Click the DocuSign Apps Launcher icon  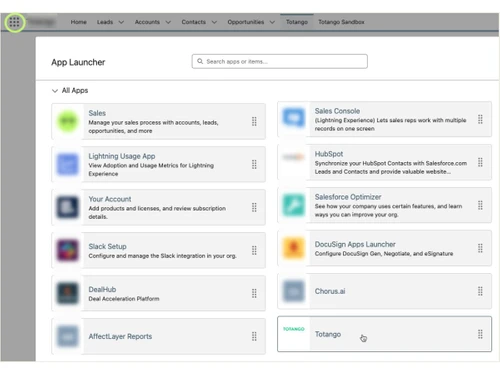(x=294, y=248)
